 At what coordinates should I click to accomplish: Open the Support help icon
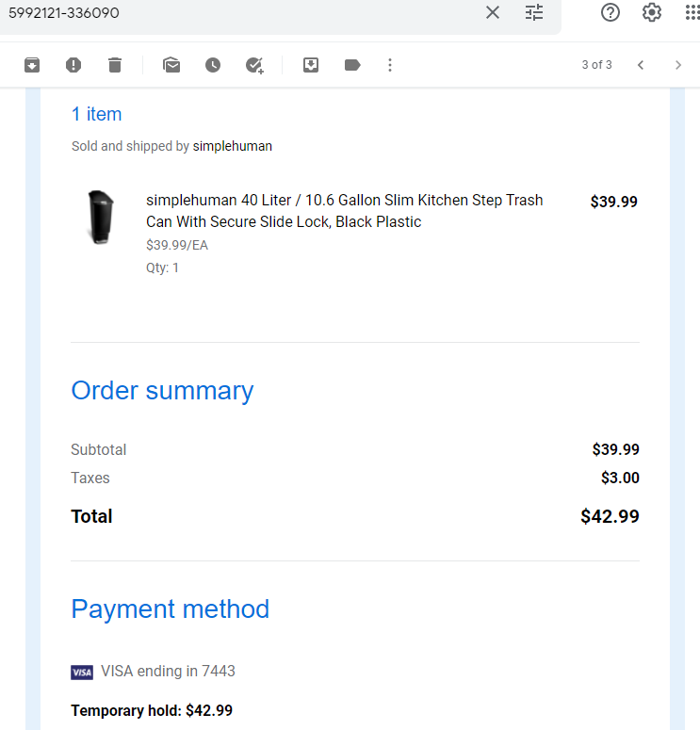pyautogui.click(x=610, y=12)
